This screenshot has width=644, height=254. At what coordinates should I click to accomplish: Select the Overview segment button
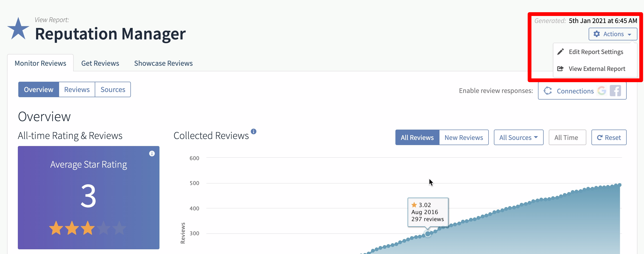pos(38,89)
